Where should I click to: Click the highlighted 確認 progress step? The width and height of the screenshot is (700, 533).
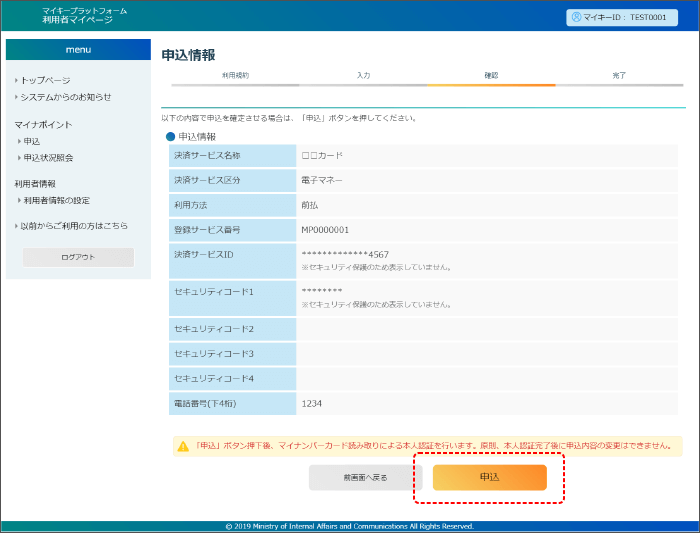click(491, 76)
